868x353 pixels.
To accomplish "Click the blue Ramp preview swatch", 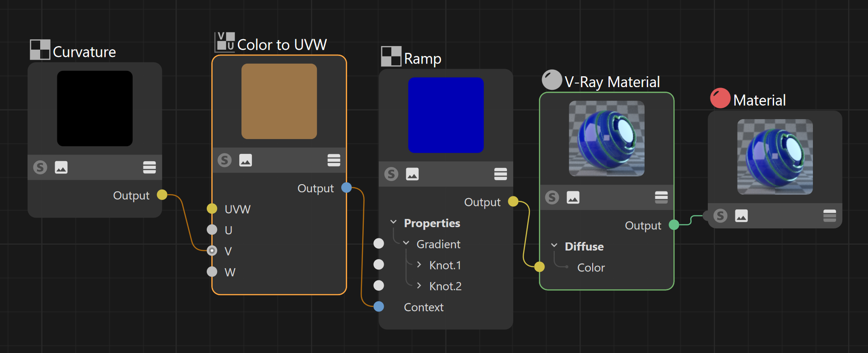I will tap(446, 115).
